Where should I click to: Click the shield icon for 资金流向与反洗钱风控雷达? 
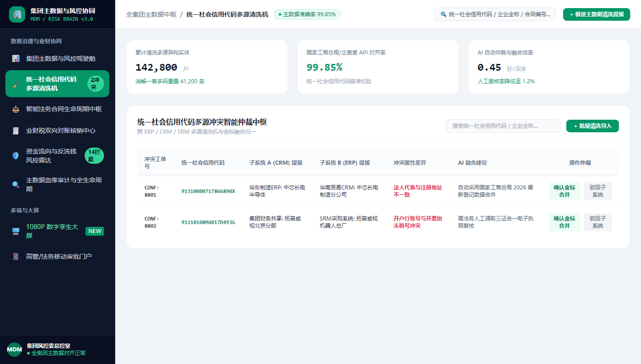[16, 156]
